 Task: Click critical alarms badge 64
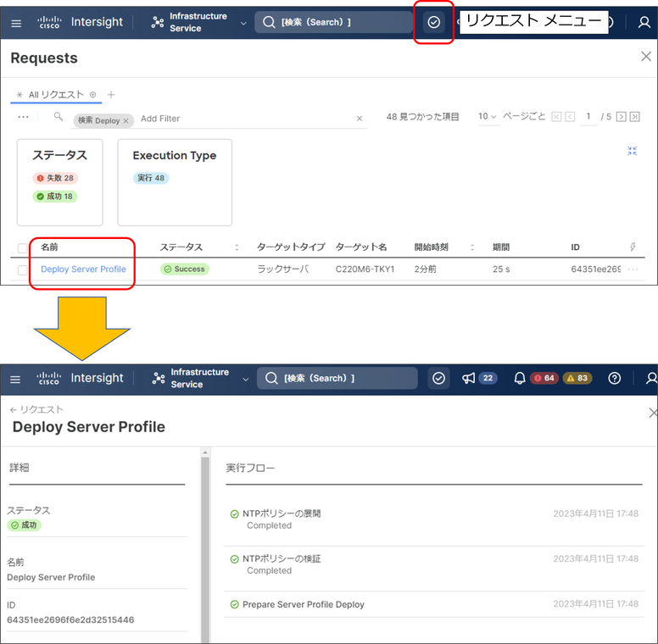tap(544, 378)
